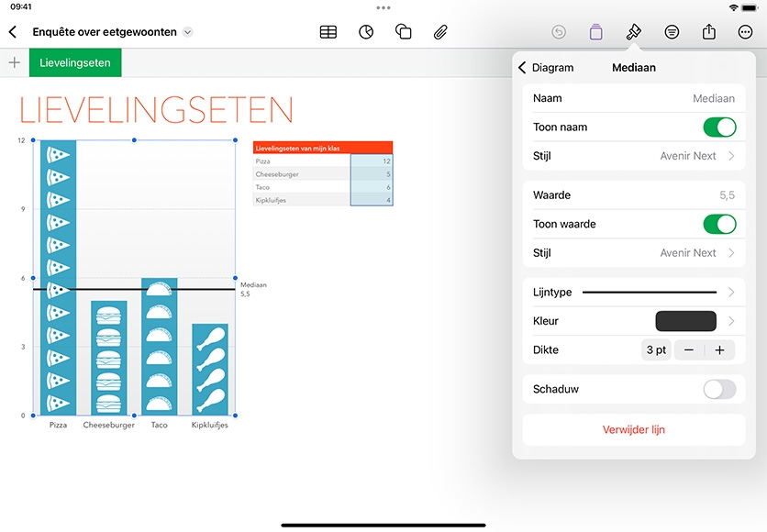The image size is (767, 532).
Task: Select the Kipkluifjes cell in the table
Action: [x=302, y=200]
